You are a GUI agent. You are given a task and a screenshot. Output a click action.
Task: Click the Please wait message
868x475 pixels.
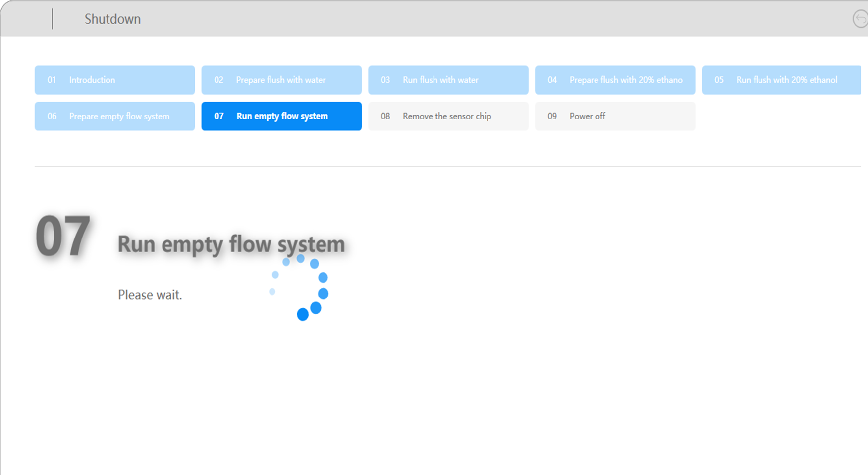point(150,295)
